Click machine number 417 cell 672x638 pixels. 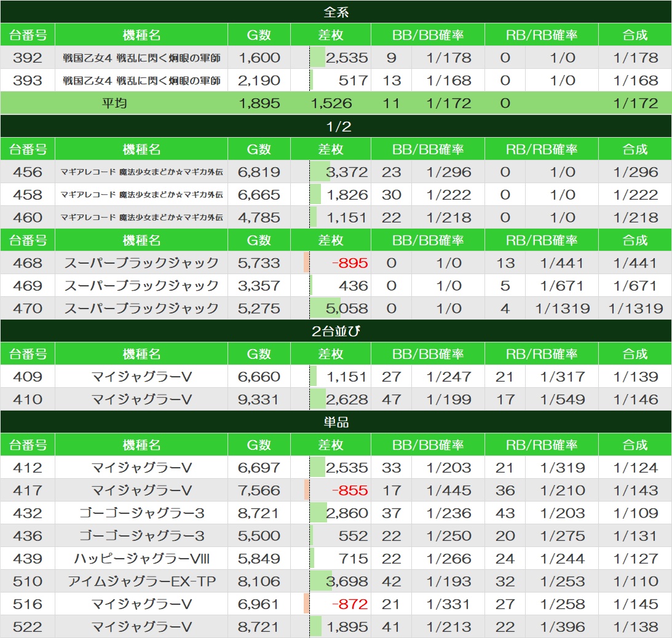coord(28,490)
